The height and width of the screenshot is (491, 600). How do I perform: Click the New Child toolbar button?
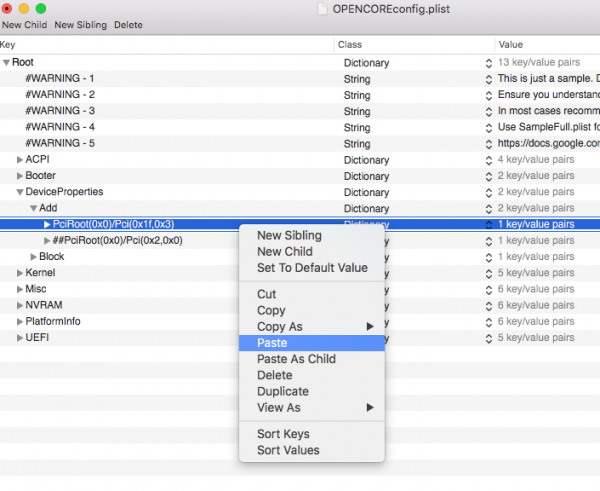[24, 25]
